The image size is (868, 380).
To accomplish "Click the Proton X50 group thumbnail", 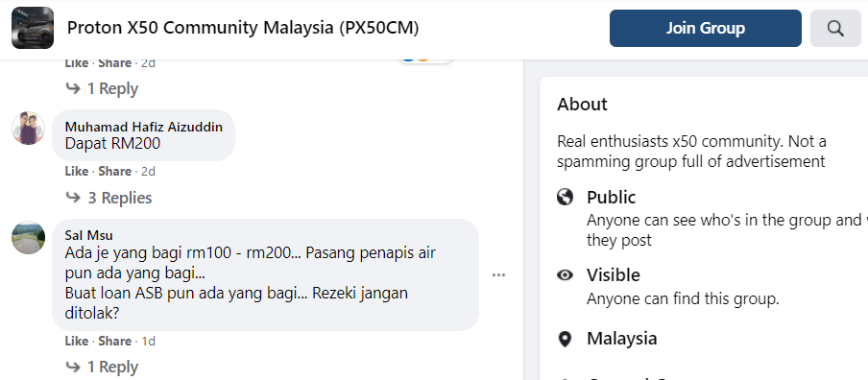I will coord(33,28).
